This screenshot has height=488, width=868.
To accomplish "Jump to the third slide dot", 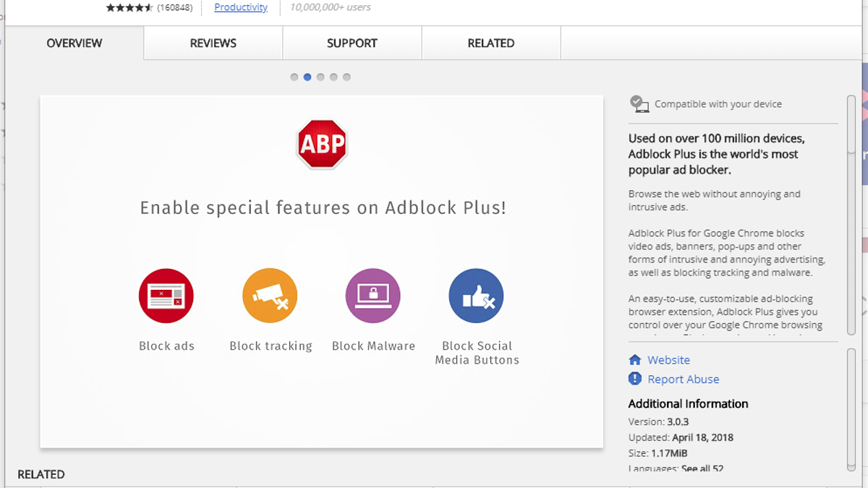I will pos(320,77).
